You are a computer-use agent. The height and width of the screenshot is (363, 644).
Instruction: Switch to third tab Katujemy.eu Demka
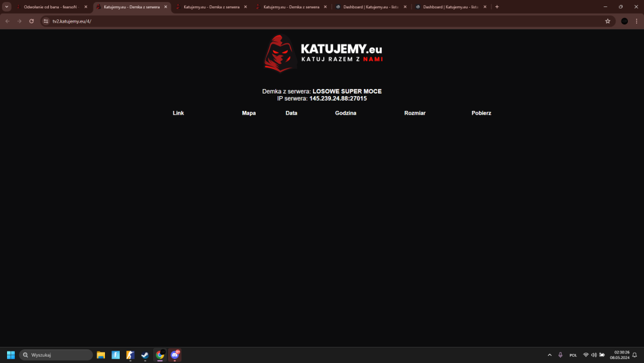point(211,7)
